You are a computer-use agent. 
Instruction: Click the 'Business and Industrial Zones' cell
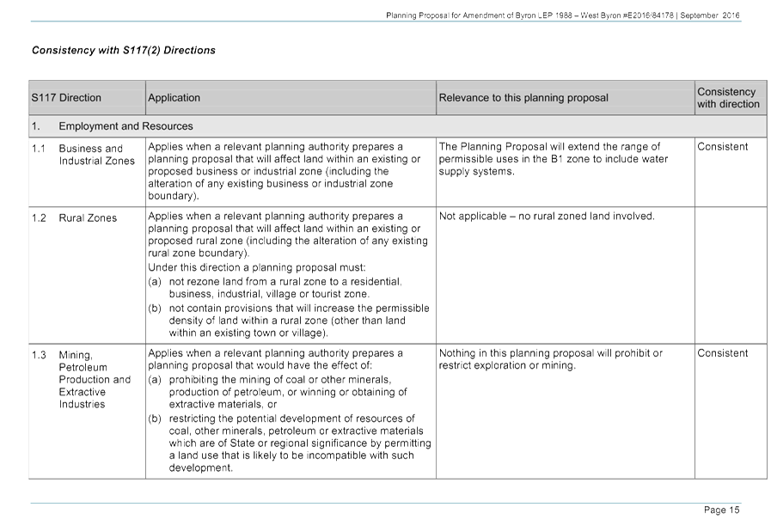pos(96,155)
